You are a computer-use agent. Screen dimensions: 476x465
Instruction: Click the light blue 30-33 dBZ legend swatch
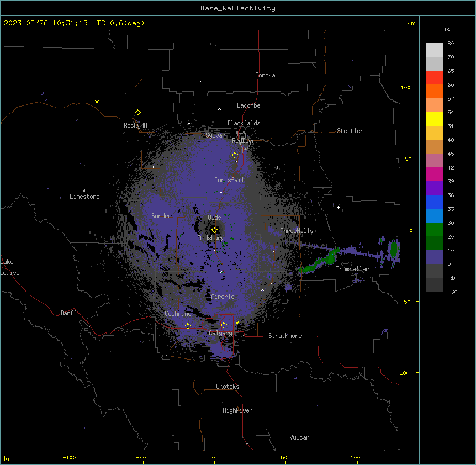pos(434,216)
